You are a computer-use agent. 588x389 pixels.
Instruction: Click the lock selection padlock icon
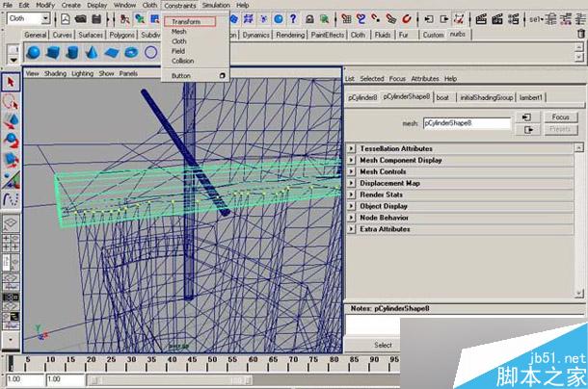pos(309,18)
